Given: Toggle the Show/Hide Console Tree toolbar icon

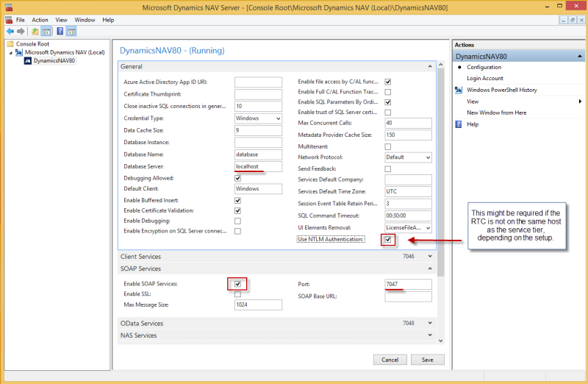Looking at the screenshot, I should (x=46, y=32).
